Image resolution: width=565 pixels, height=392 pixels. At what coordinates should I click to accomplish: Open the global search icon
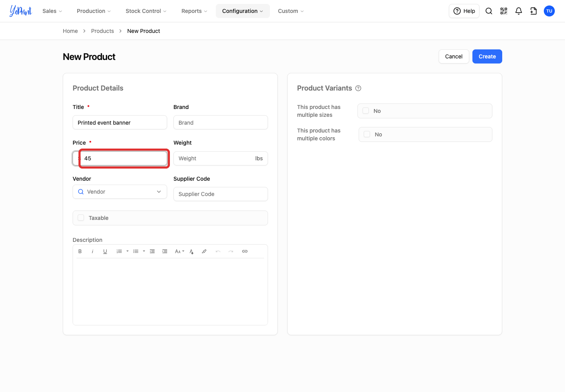coord(489,11)
